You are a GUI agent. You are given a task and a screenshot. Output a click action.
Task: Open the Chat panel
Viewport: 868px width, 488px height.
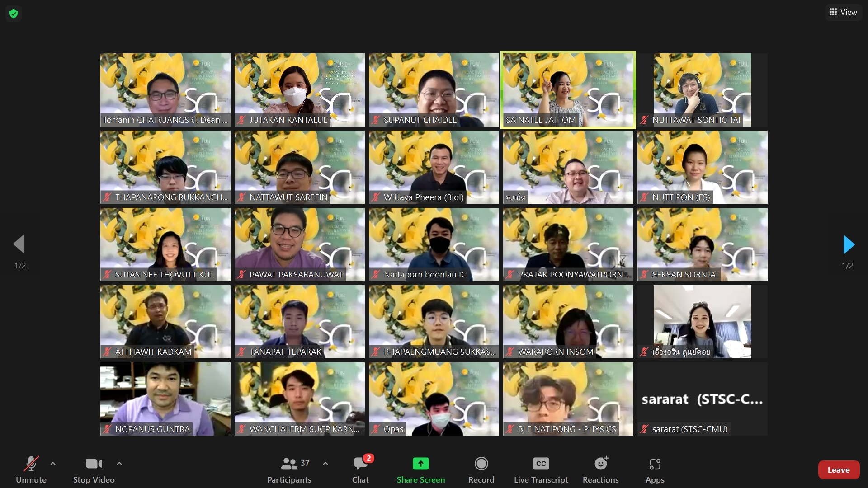tap(360, 469)
